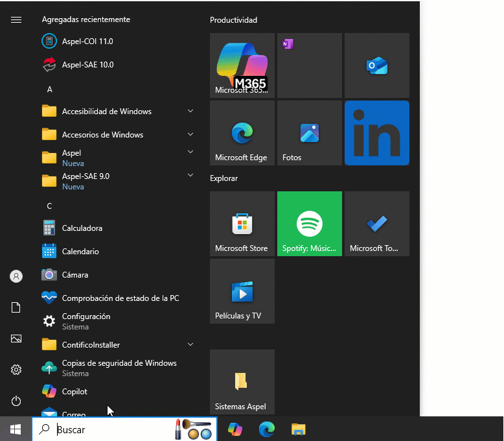Click the Buscar search box
Image resolution: width=504 pixels, height=441 pixels.
click(x=110, y=429)
